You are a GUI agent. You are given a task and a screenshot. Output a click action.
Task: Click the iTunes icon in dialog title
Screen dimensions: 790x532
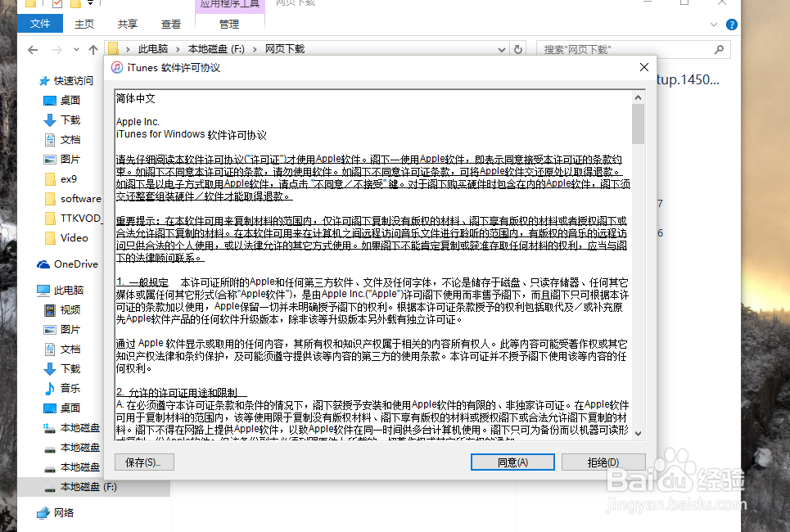click(x=117, y=67)
